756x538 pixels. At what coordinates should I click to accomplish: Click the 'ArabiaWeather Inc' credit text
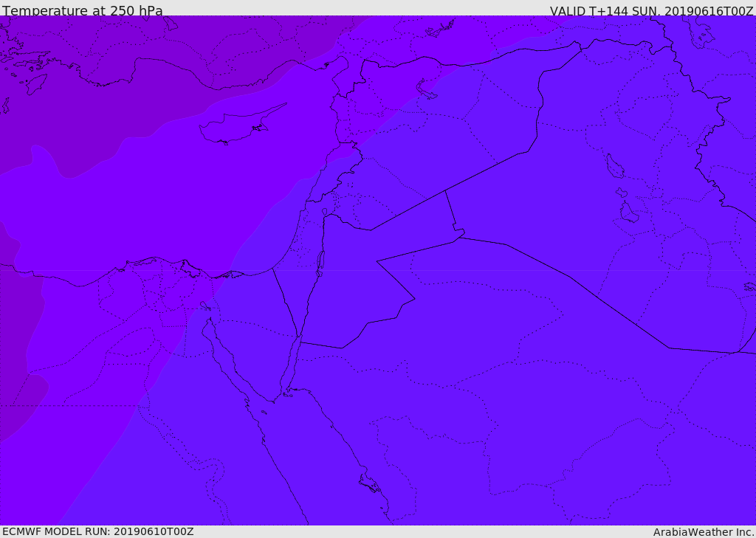[703, 532]
